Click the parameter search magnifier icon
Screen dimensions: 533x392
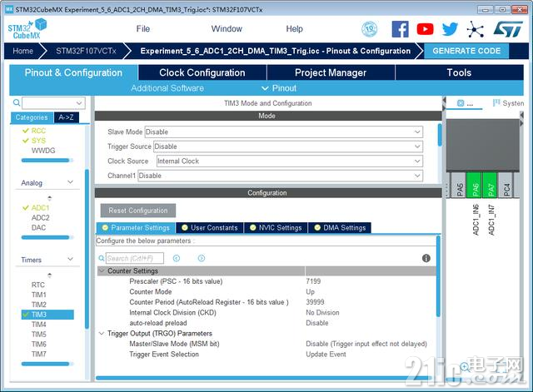pyautogui.click(x=102, y=258)
